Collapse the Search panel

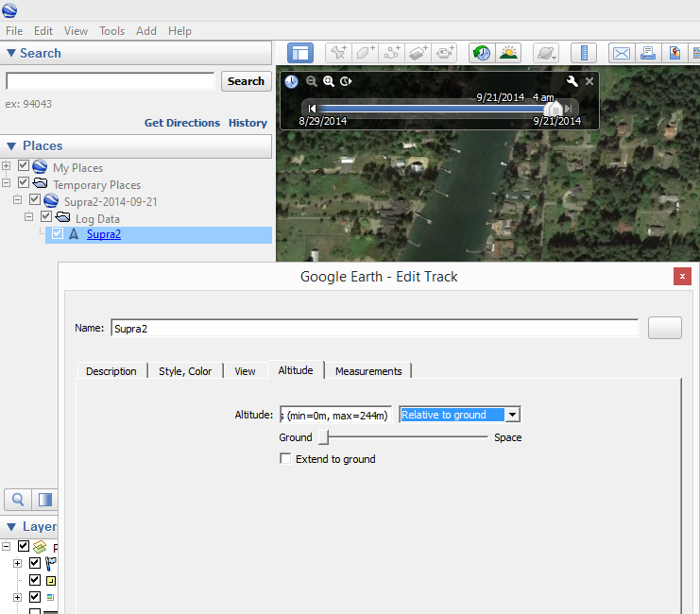pyautogui.click(x=11, y=53)
